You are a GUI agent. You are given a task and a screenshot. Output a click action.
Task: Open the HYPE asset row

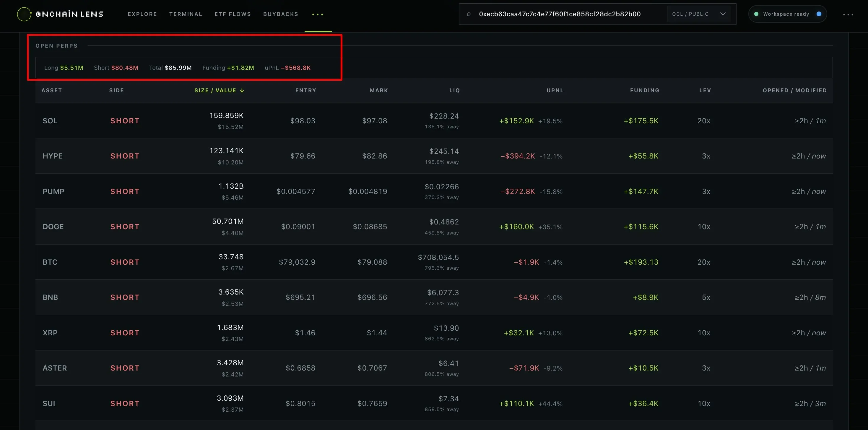coord(434,156)
